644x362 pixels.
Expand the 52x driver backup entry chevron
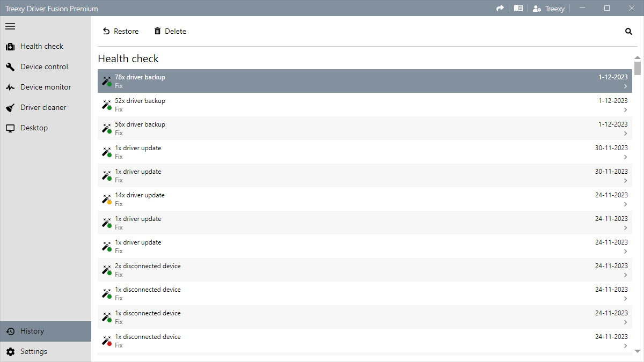(625, 110)
